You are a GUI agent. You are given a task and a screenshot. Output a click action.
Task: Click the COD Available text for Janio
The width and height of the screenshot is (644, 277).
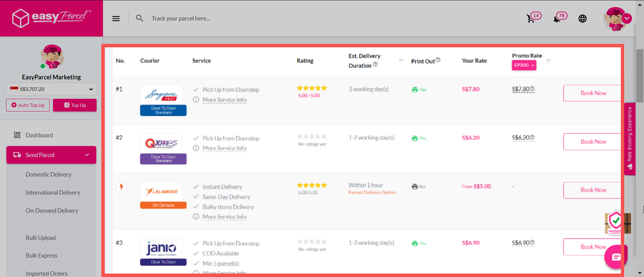(221, 254)
